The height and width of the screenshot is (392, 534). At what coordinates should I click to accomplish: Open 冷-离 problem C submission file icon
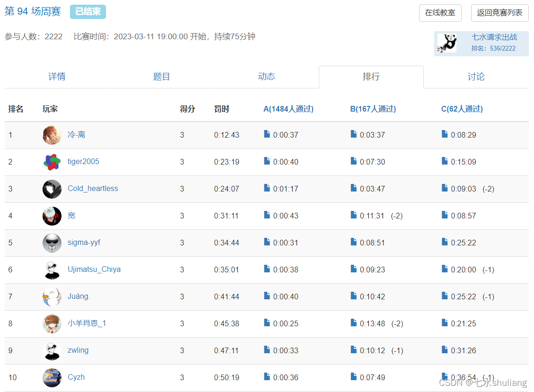pos(445,134)
